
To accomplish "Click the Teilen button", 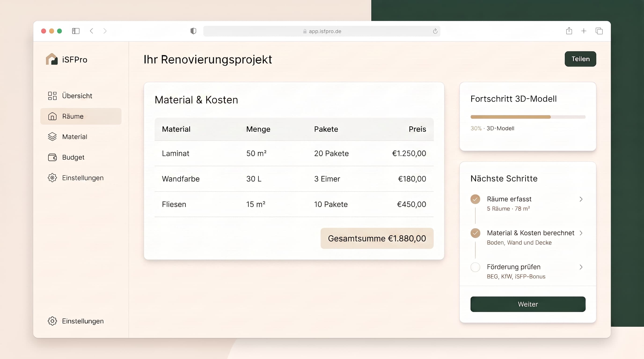I will click(580, 59).
